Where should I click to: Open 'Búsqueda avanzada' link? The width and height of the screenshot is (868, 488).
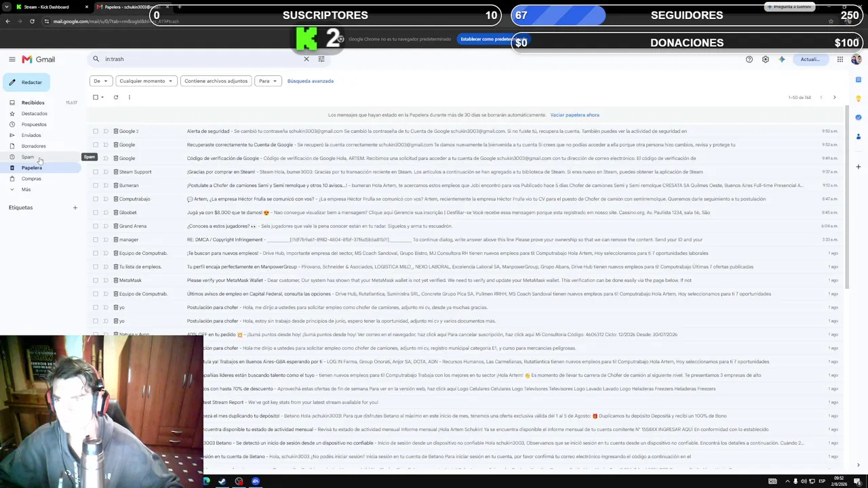click(x=310, y=81)
